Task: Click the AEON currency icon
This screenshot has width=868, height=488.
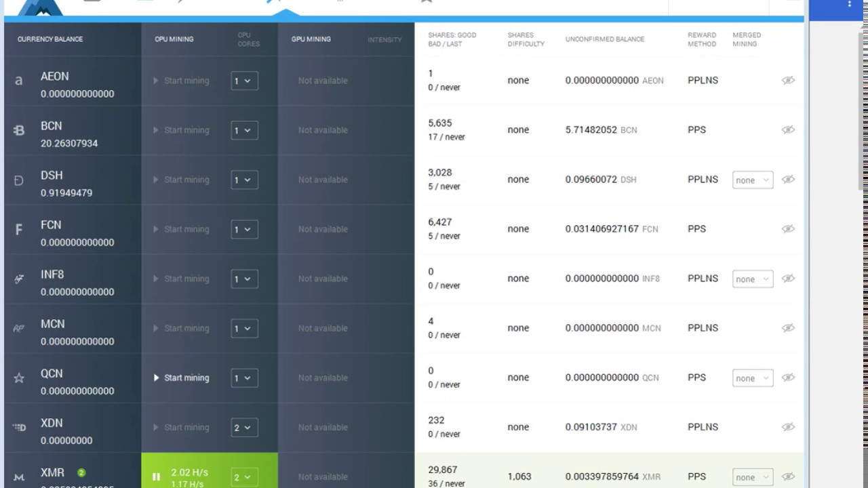Action: [x=19, y=81]
